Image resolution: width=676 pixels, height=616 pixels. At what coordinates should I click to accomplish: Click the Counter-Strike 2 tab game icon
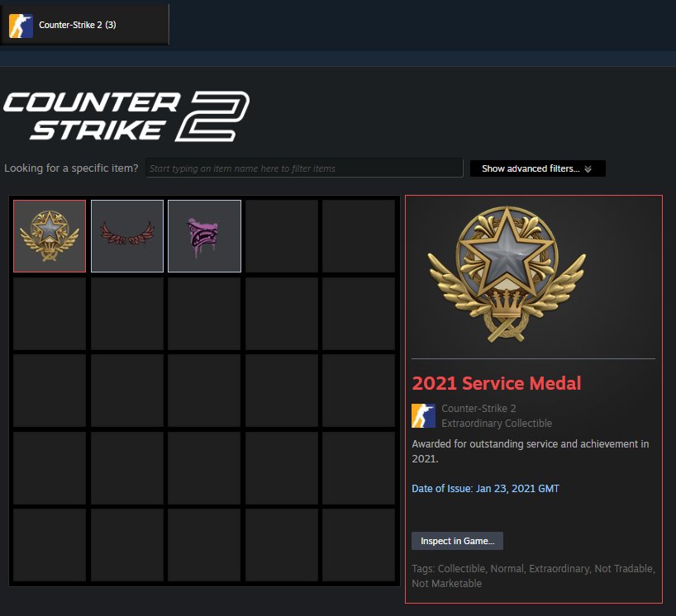[21, 26]
